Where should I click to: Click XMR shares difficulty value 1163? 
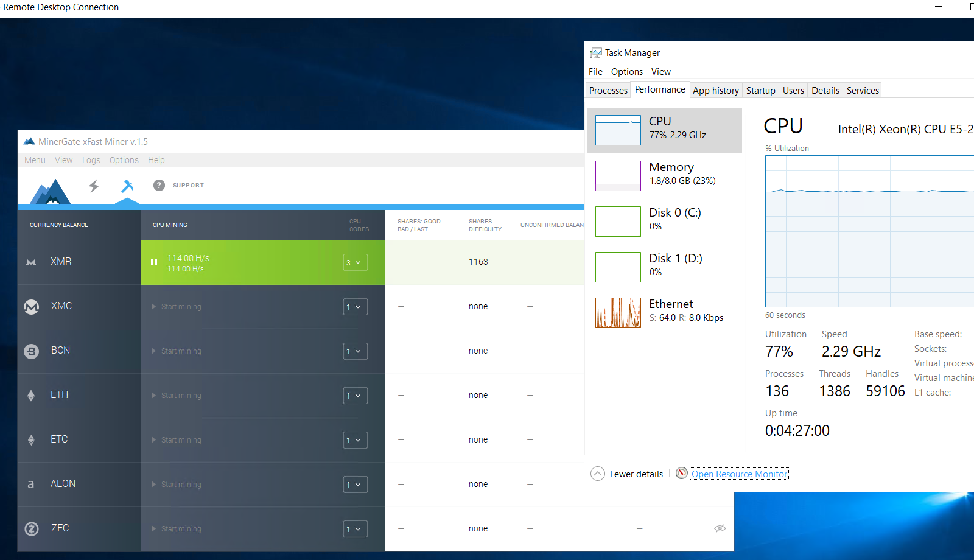pos(478,262)
